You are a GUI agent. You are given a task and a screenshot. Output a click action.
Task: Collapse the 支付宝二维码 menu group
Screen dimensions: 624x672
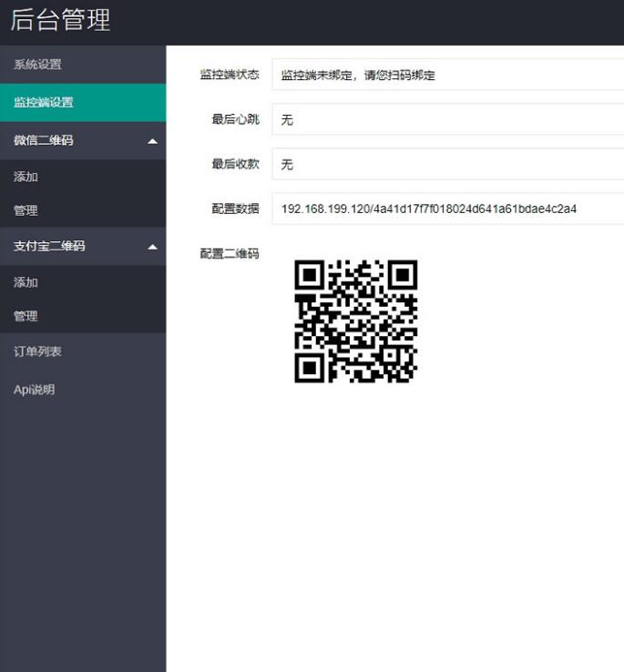pos(83,247)
